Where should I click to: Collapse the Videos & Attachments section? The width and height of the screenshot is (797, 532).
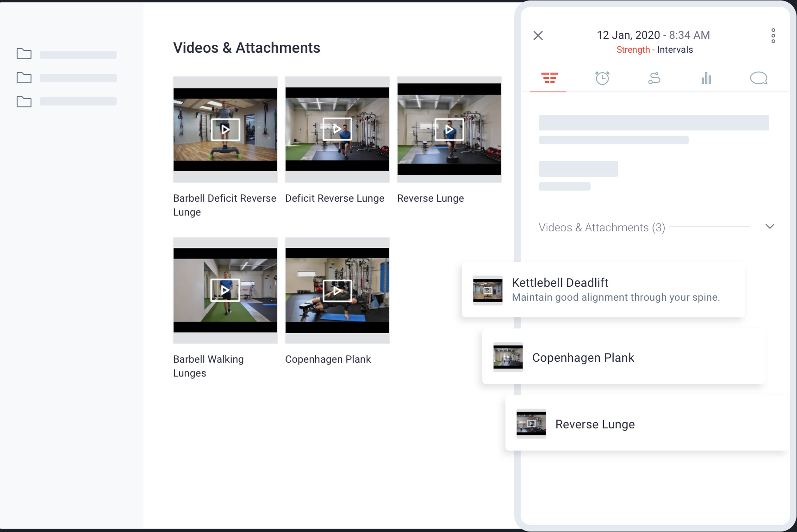click(769, 227)
